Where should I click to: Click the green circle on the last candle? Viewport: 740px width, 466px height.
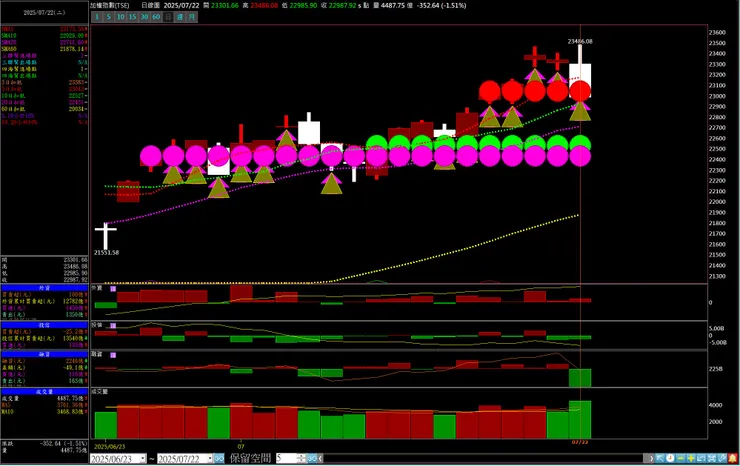pyautogui.click(x=580, y=141)
